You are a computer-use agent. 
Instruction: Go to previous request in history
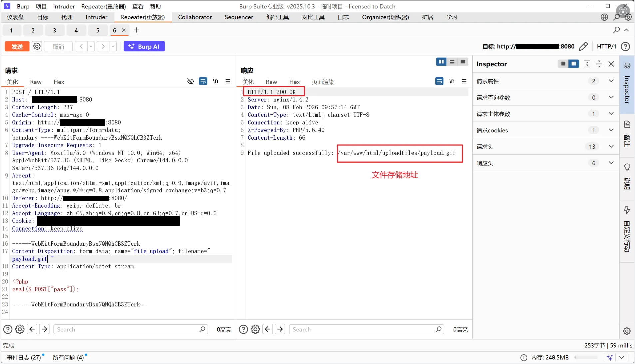click(81, 46)
